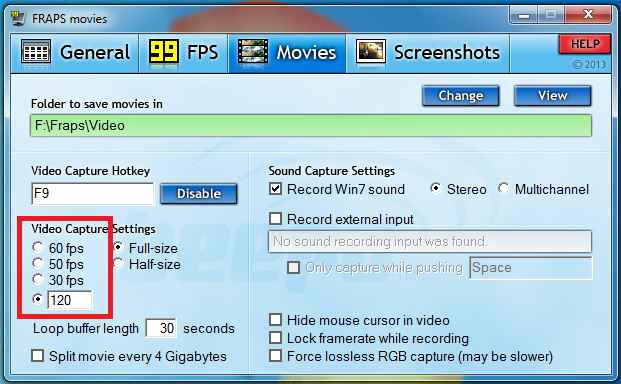Select the custom fps radio button
Image resolution: width=621 pixels, height=384 pixels.
pos(38,299)
